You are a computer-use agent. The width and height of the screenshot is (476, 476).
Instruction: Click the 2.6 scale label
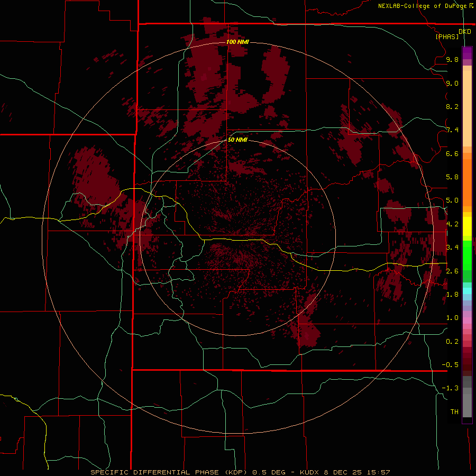coord(452,271)
